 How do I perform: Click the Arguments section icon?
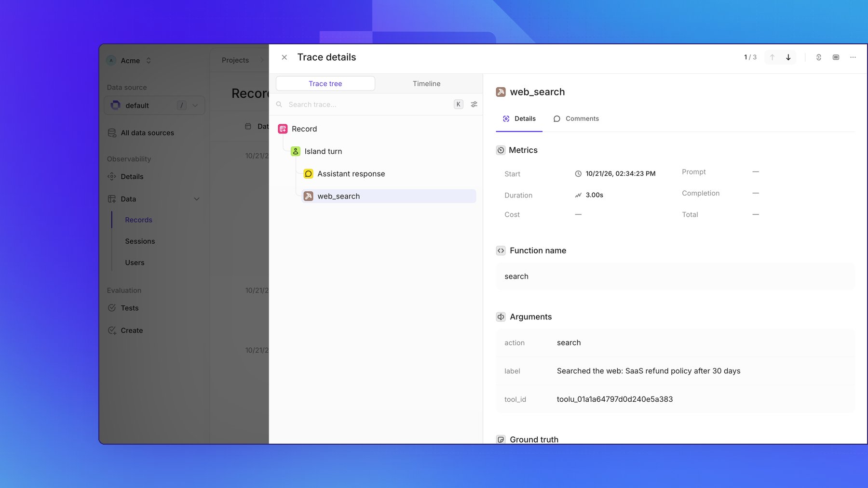(501, 317)
